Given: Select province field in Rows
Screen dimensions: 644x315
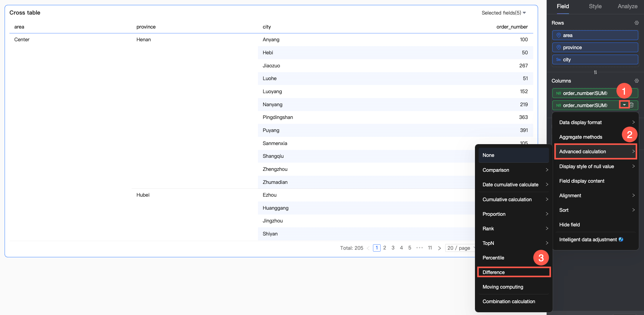Looking at the screenshot, I should (x=595, y=47).
